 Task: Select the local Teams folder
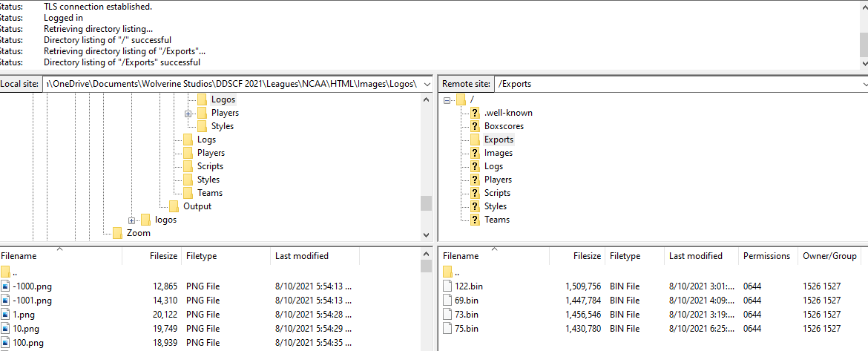pyautogui.click(x=209, y=193)
